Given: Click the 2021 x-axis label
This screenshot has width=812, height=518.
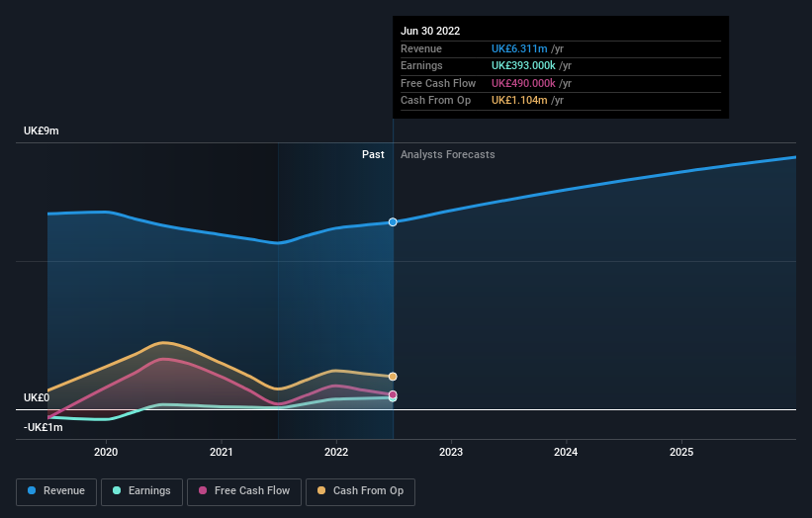Looking at the screenshot, I should click(222, 452).
